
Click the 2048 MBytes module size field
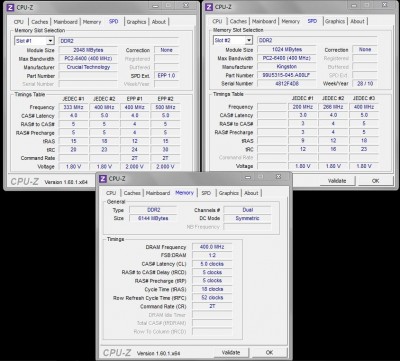(x=88, y=50)
